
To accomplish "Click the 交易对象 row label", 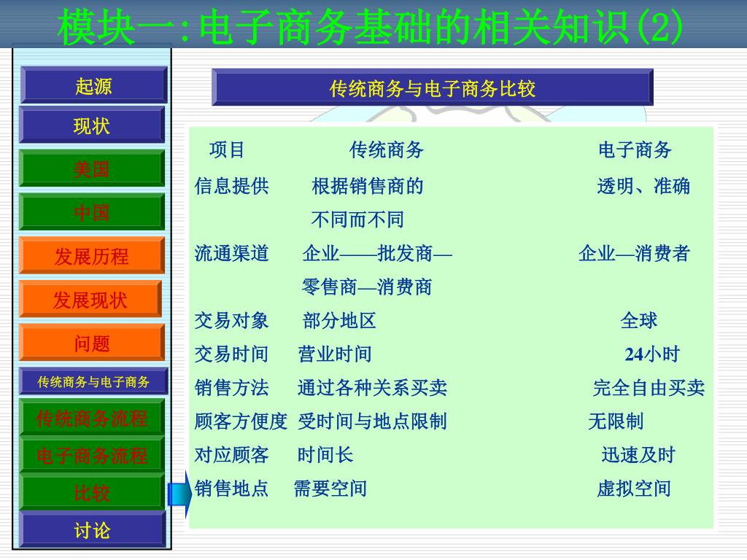I will tap(231, 321).
